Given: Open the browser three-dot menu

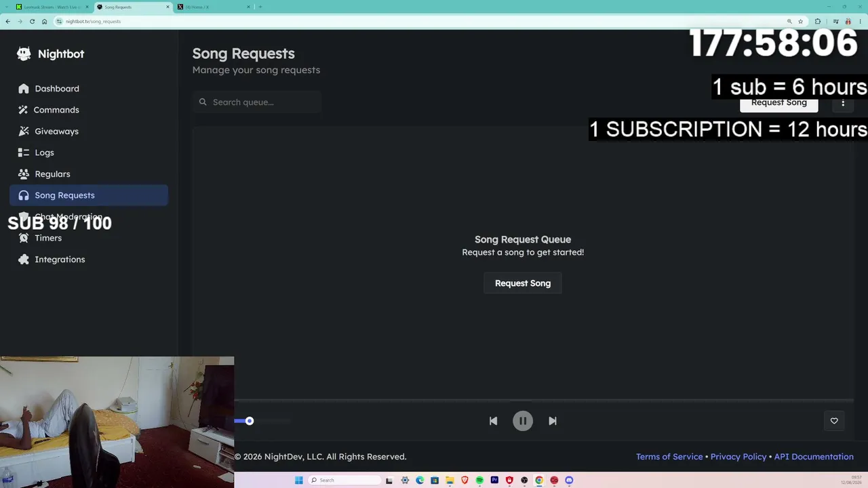Looking at the screenshot, I should (x=860, y=22).
